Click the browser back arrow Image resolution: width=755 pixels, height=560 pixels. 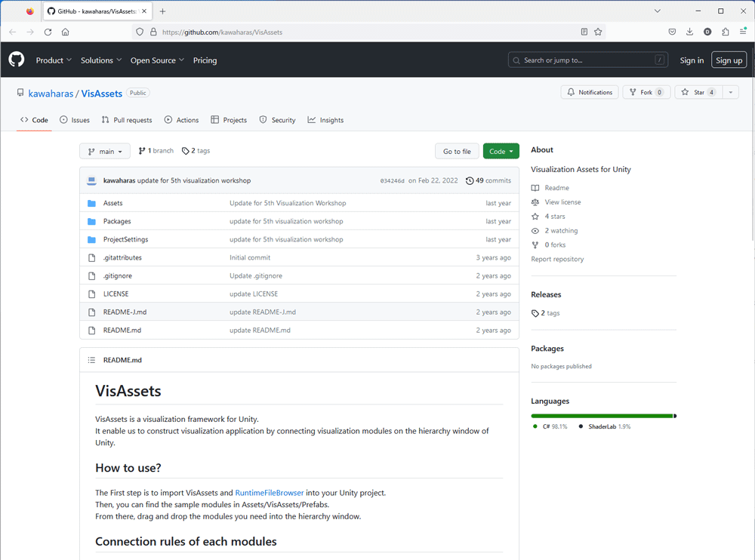click(13, 32)
